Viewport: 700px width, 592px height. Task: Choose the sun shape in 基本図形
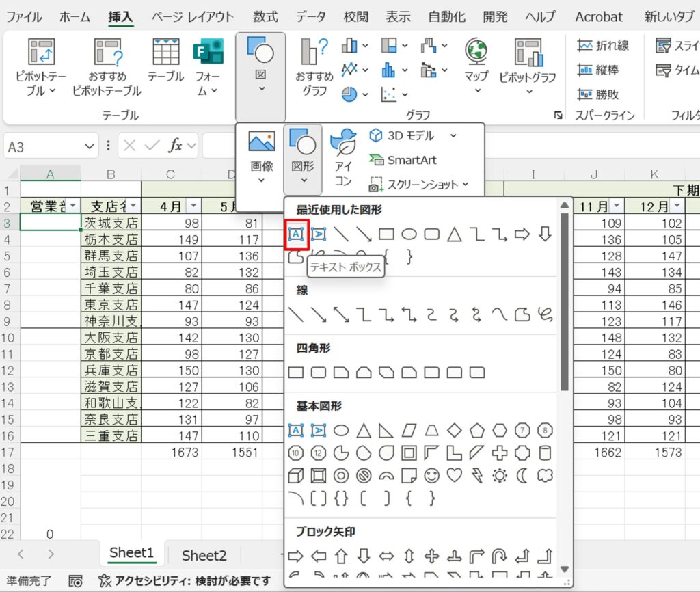click(x=500, y=476)
